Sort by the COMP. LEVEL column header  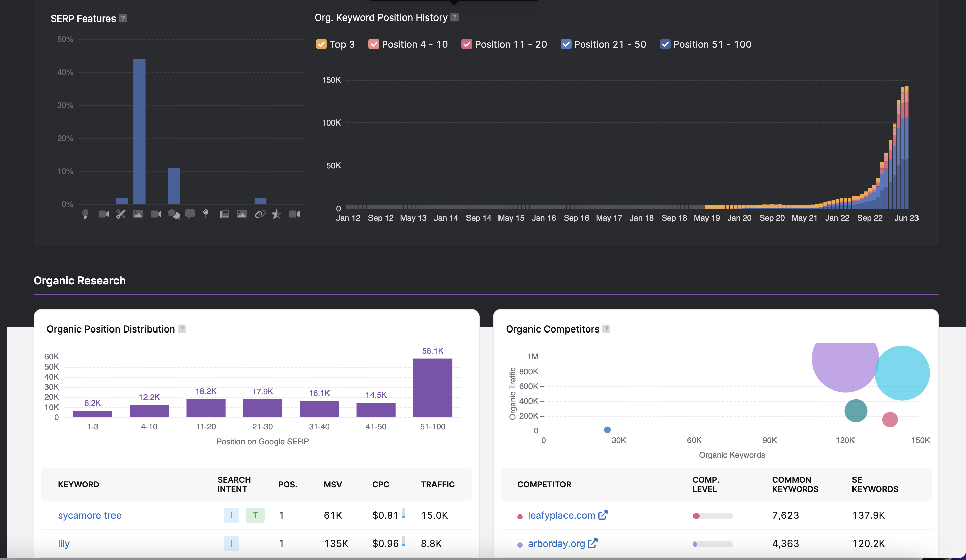[705, 484]
